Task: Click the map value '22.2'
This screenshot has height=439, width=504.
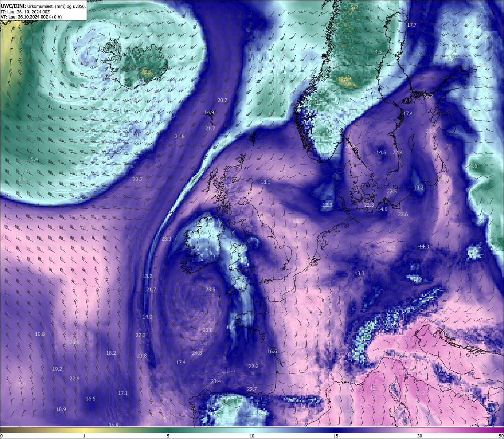Action: (x=254, y=367)
